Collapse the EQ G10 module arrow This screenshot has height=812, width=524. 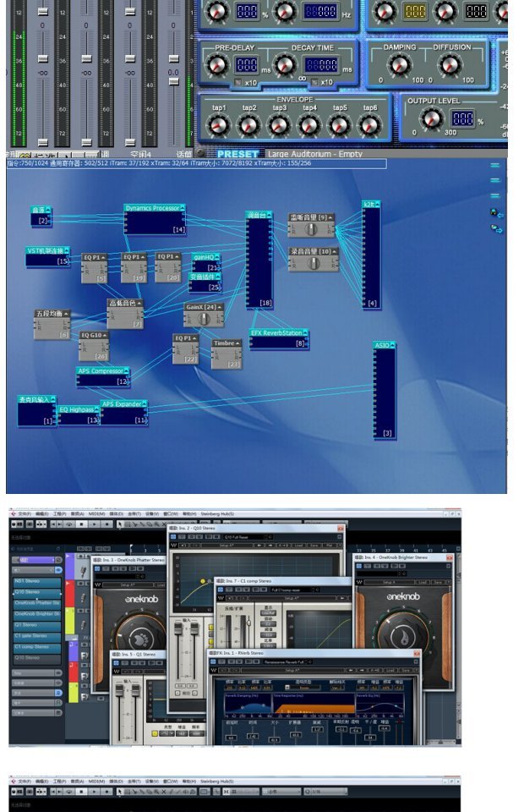[x=105, y=336]
